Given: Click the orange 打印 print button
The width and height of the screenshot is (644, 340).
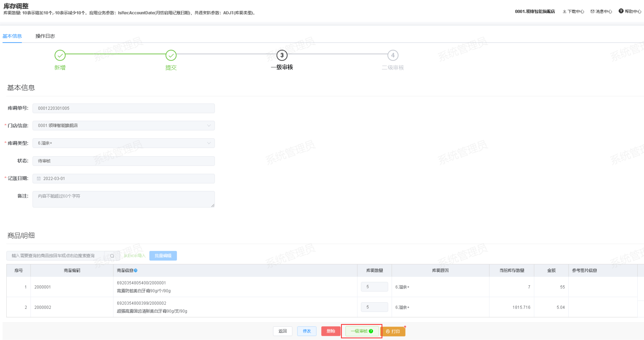Looking at the screenshot, I should coord(393,331).
